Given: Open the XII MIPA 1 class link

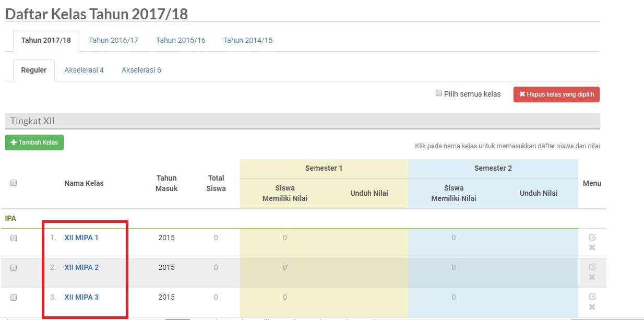Looking at the screenshot, I should click(x=81, y=238).
